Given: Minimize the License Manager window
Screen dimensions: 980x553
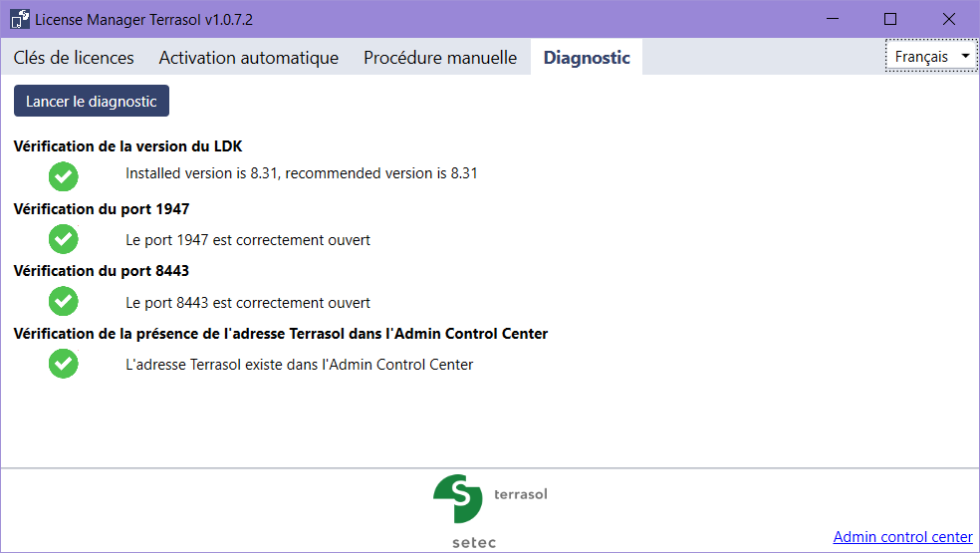Looking at the screenshot, I should pos(833,19).
